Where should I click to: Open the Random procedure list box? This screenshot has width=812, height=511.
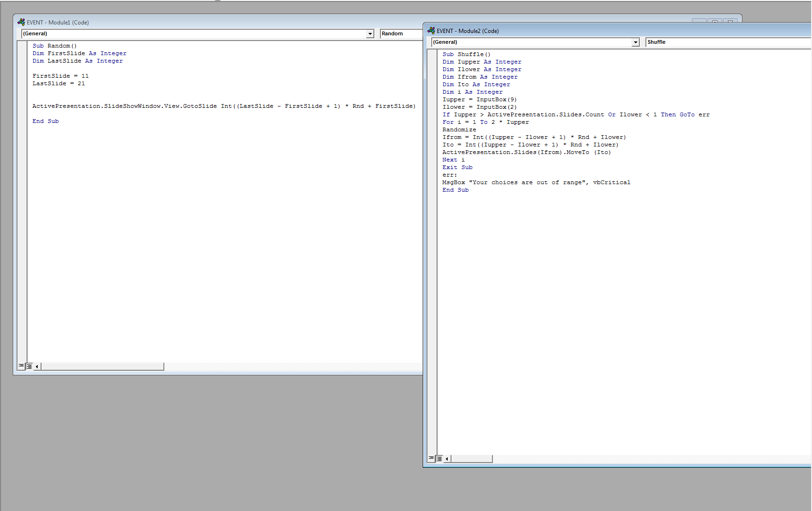[401, 34]
